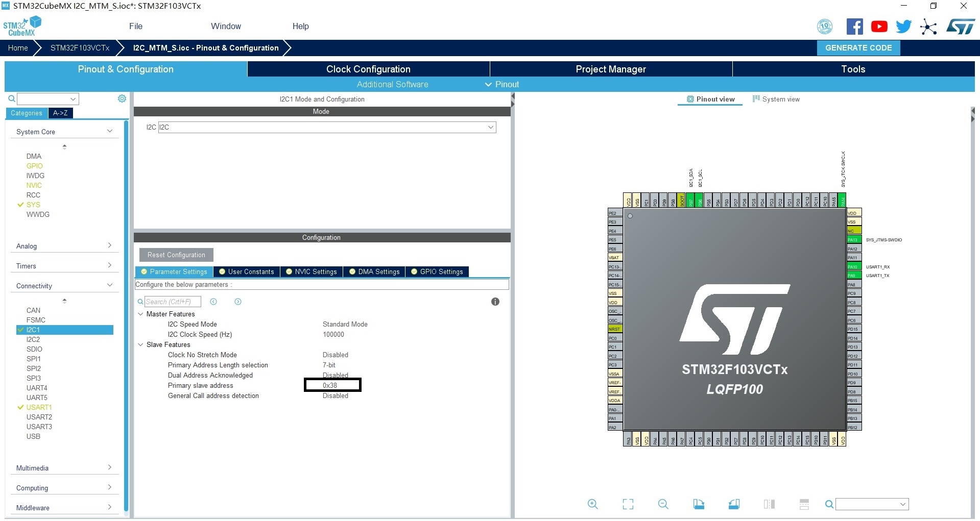Click the GENERATE CODE button

point(858,47)
